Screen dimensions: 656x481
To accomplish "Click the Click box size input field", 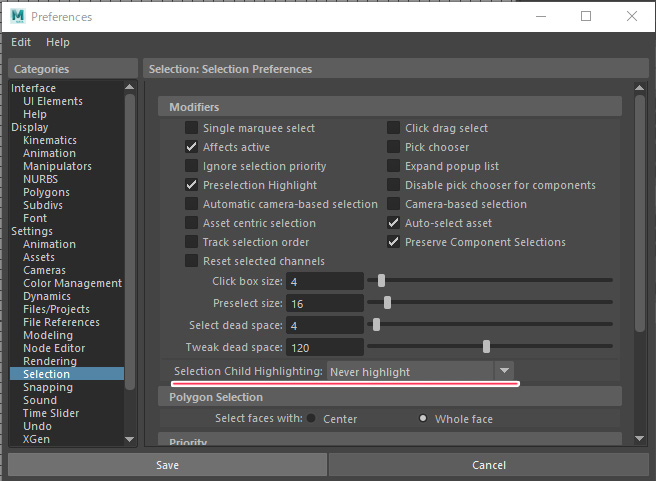I will tap(324, 282).
